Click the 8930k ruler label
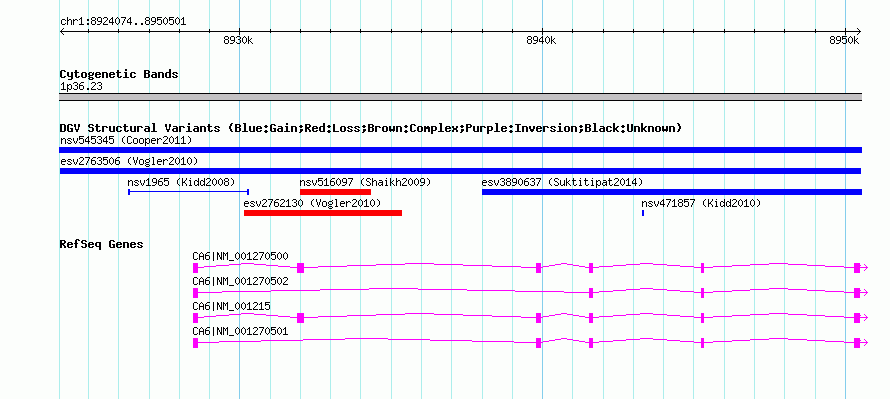The width and height of the screenshot is (890, 399). tap(238, 40)
